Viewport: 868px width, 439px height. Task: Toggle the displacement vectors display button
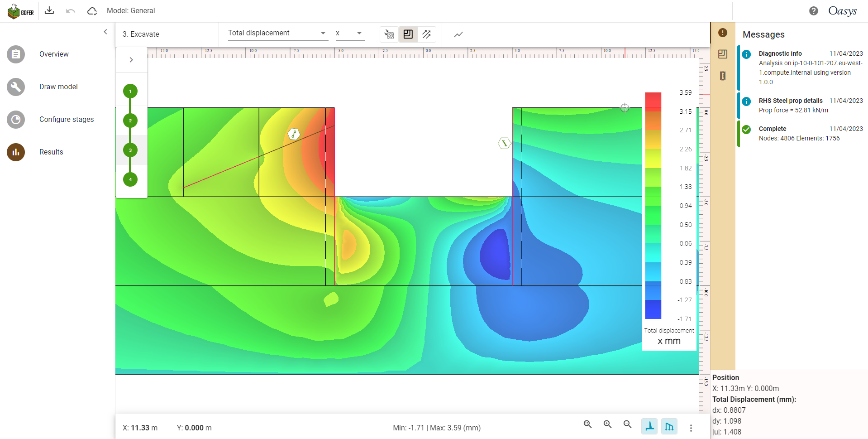coord(426,34)
